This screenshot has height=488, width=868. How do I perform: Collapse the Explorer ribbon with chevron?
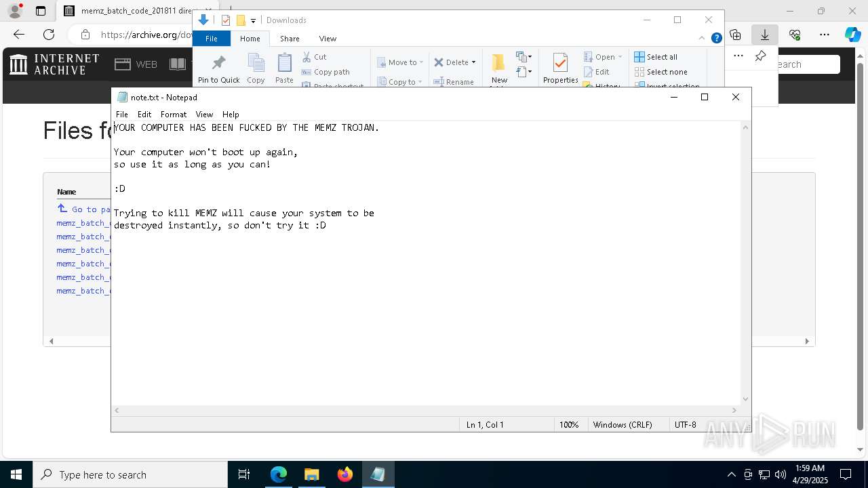(x=703, y=39)
